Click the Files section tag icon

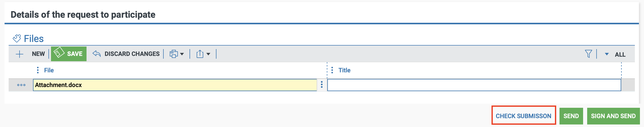pyautogui.click(x=17, y=38)
